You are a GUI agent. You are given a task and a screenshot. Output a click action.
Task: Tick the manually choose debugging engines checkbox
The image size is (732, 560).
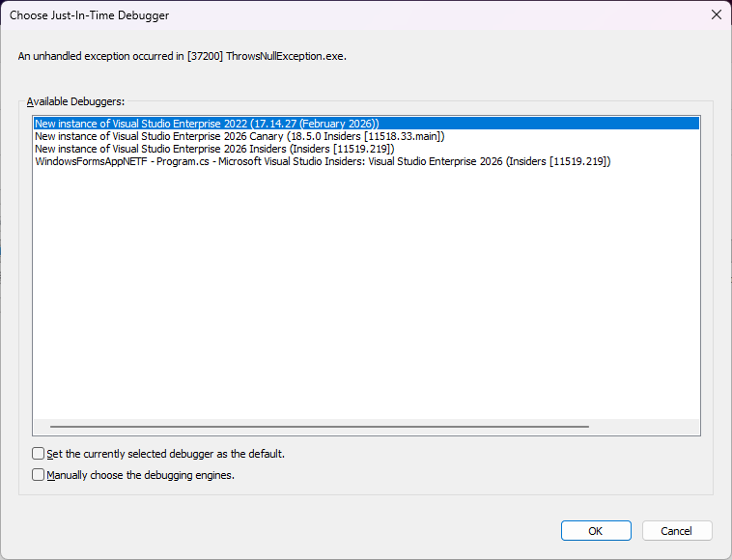(x=39, y=475)
